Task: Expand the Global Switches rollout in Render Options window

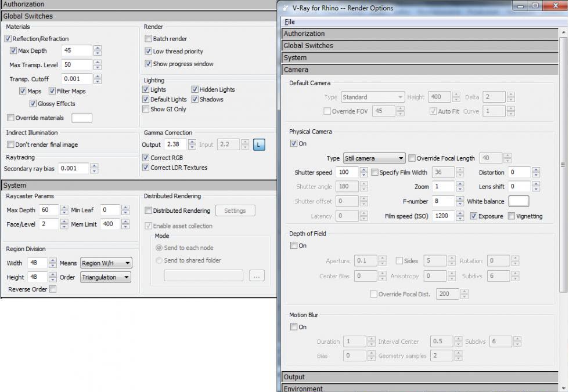Action: point(420,46)
